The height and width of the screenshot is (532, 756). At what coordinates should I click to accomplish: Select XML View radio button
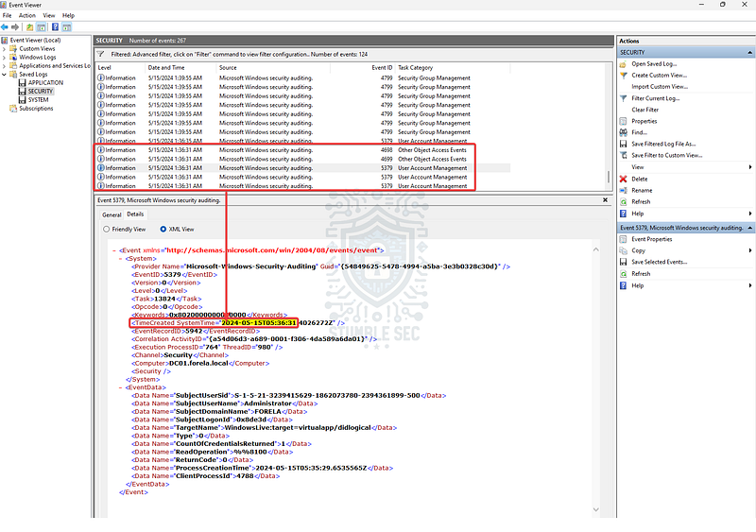point(163,229)
